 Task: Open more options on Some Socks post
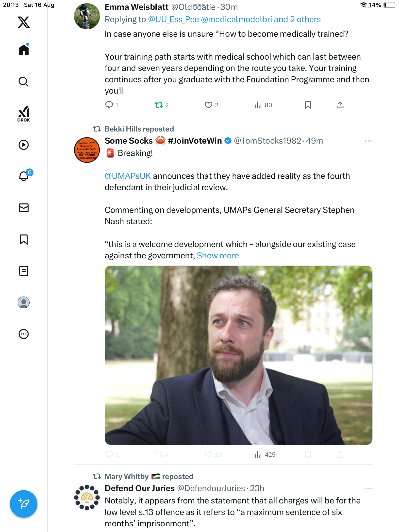pyautogui.click(x=368, y=141)
